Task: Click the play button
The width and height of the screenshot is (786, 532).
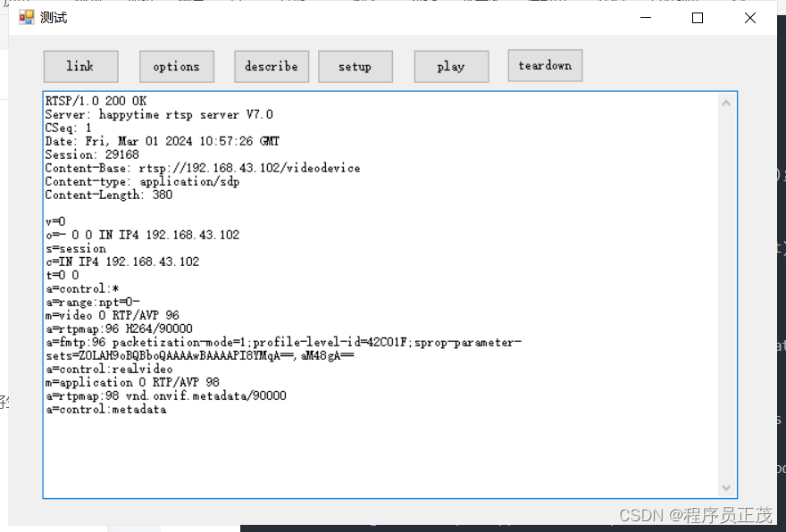Action: [x=450, y=66]
